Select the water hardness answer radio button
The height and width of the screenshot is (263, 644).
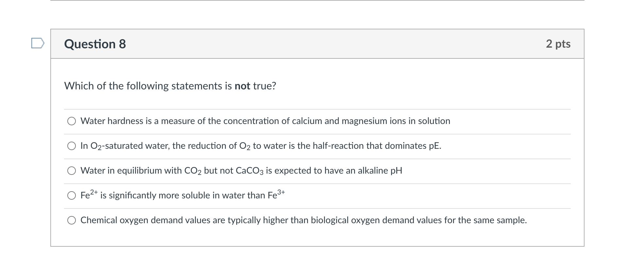pyautogui.click(x=72, y=121)
